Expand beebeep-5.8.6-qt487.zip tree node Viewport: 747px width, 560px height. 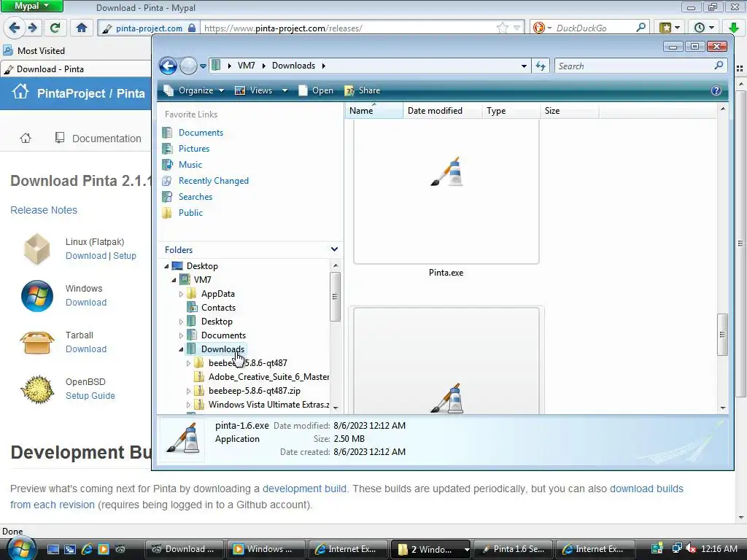189,391
